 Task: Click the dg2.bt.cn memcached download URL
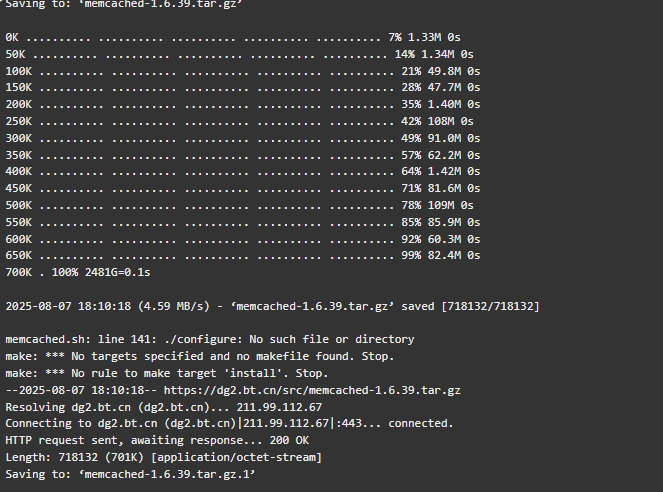coord(312,390)
